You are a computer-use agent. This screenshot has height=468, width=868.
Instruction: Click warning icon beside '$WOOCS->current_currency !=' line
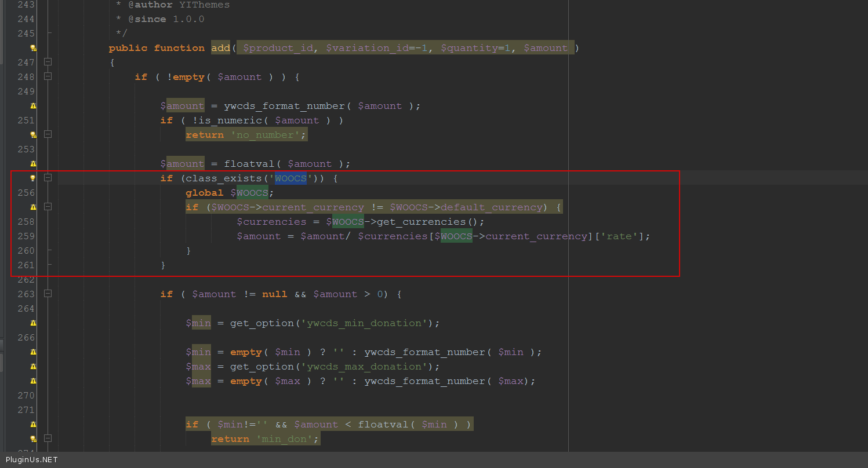33,207
